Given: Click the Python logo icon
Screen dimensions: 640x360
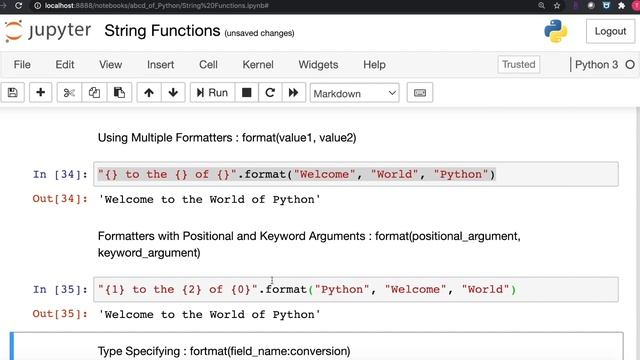Looking at the screenshot, I should [x=556, y=31].
